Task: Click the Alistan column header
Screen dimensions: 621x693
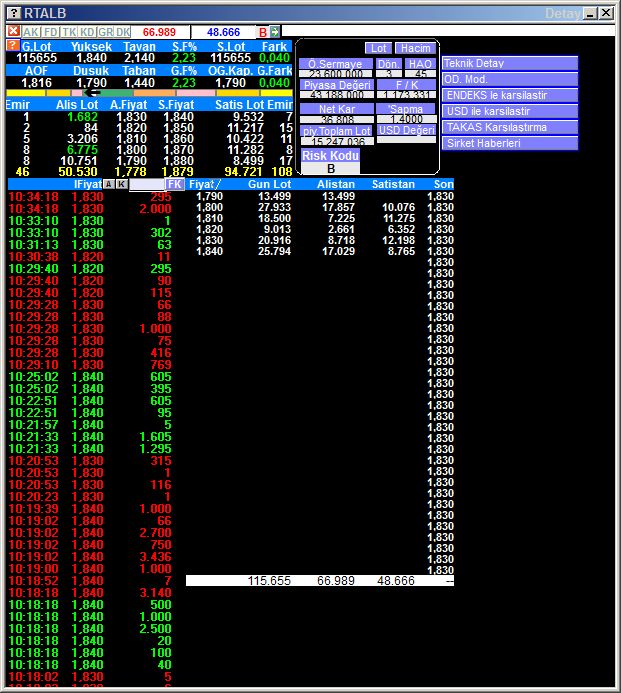Action: (336, 184)
